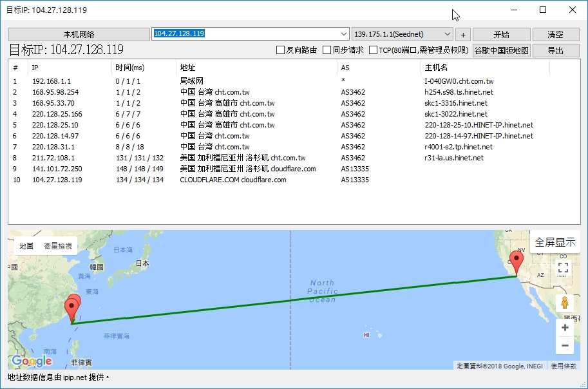Select hop row with IP 192.168.1.1

click(294, 81)
